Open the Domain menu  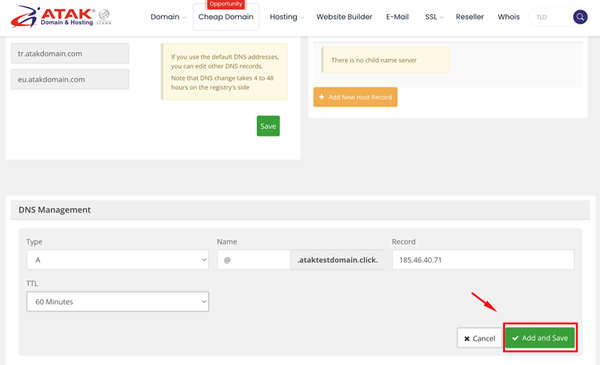168,17
